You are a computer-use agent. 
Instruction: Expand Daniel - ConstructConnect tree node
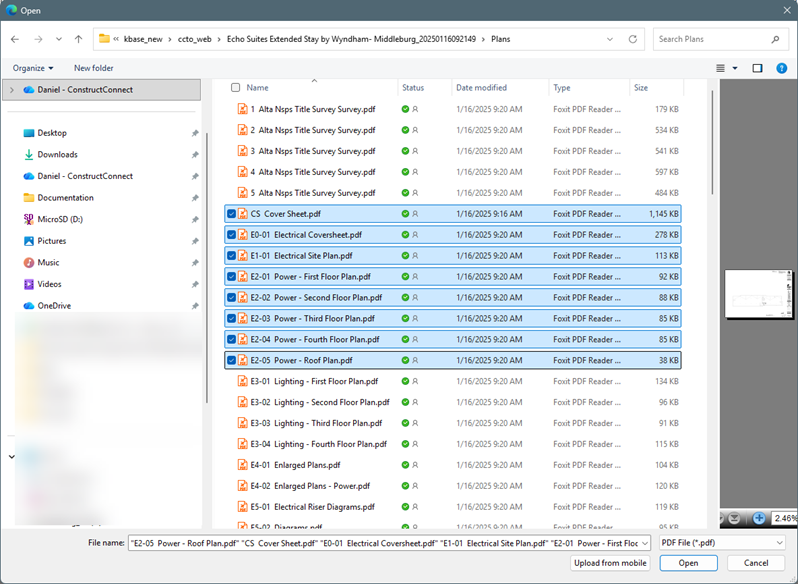coord(12,90)
